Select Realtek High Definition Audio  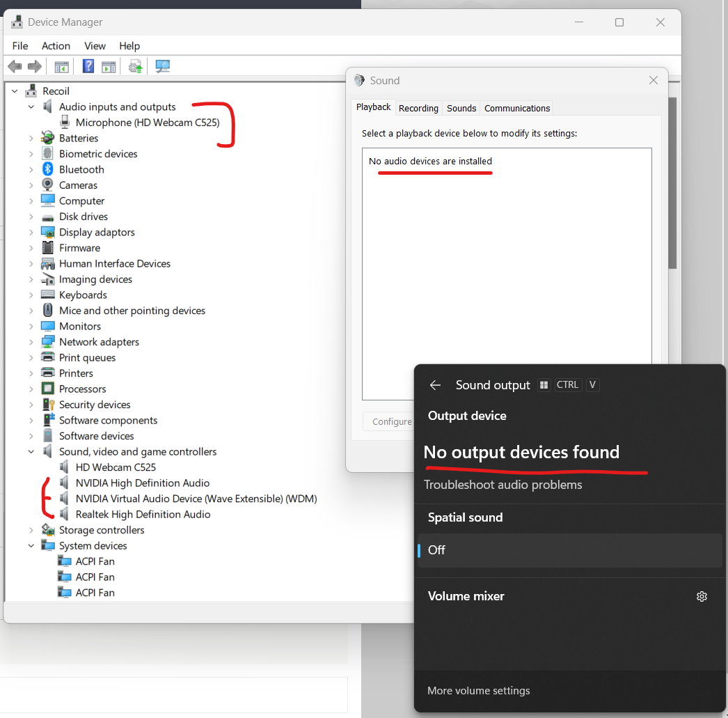point(143,515)
